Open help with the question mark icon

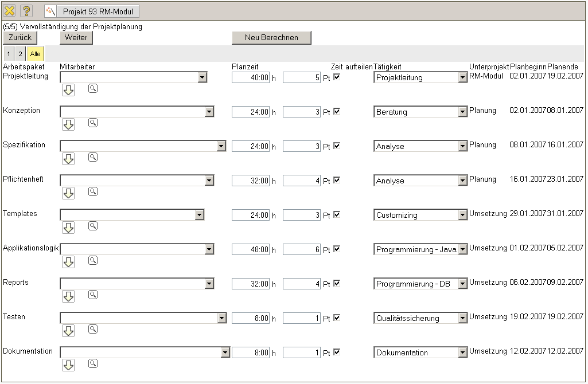click(26, 10)
